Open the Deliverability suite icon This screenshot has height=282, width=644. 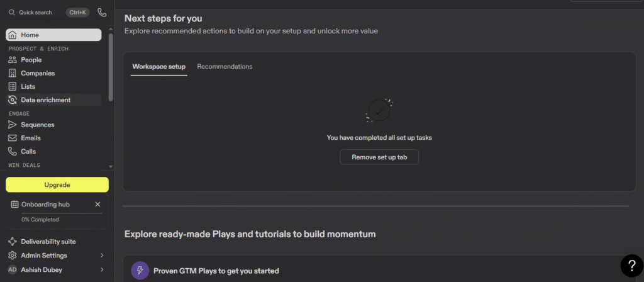point(13,242)
